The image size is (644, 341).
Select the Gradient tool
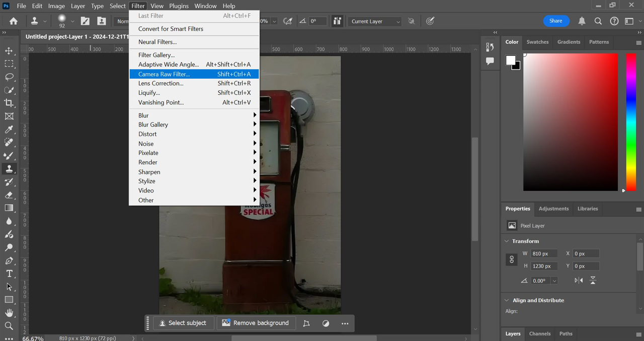9,208
